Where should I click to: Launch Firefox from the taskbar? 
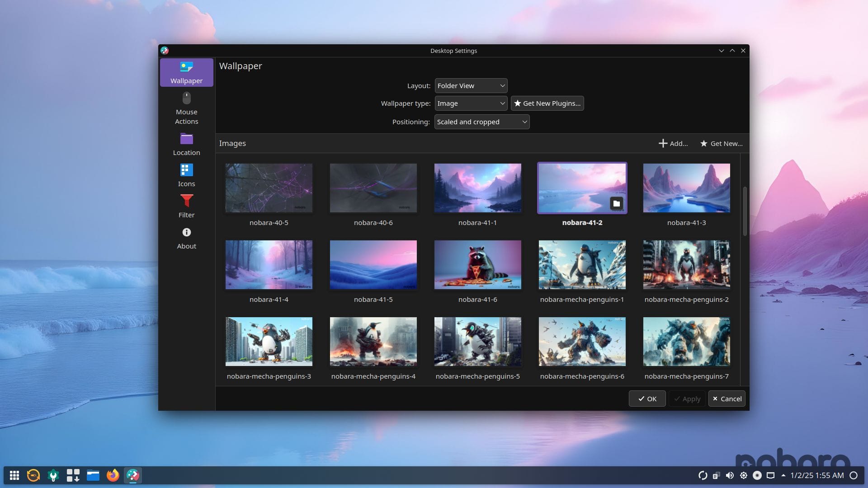[x=113, y=475]
